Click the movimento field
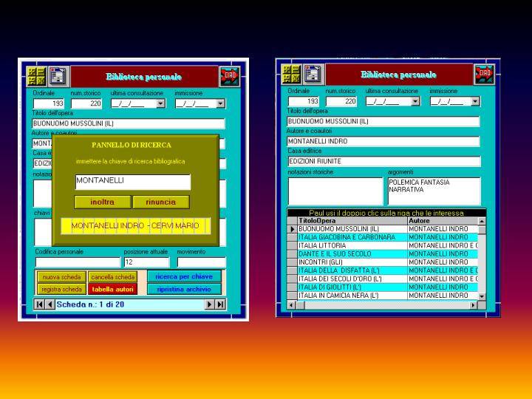 201,262
